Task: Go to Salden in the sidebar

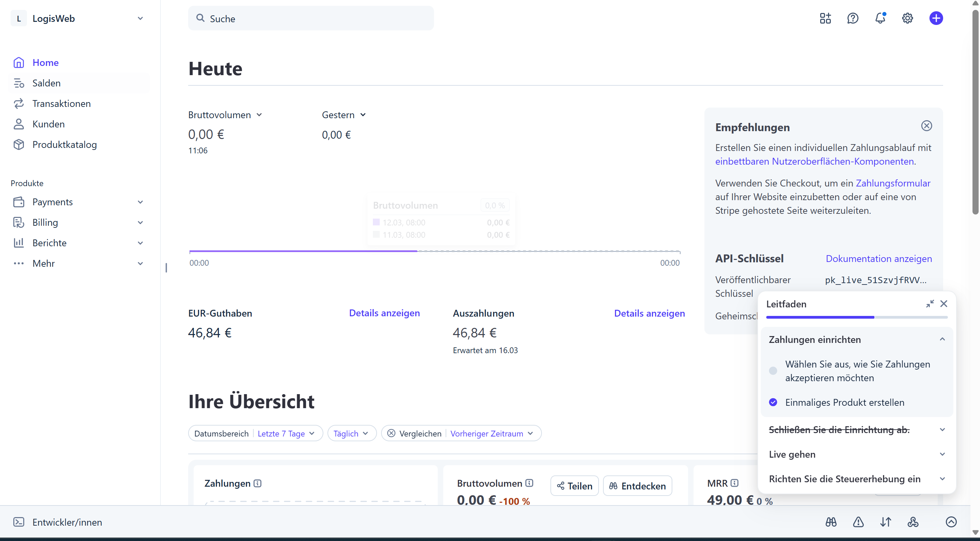Action: [46, 83]
